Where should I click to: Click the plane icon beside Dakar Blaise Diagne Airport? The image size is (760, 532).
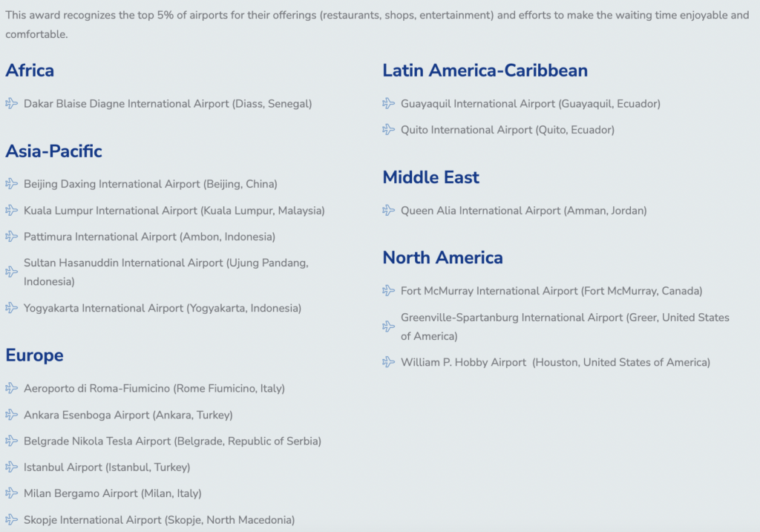11,104
